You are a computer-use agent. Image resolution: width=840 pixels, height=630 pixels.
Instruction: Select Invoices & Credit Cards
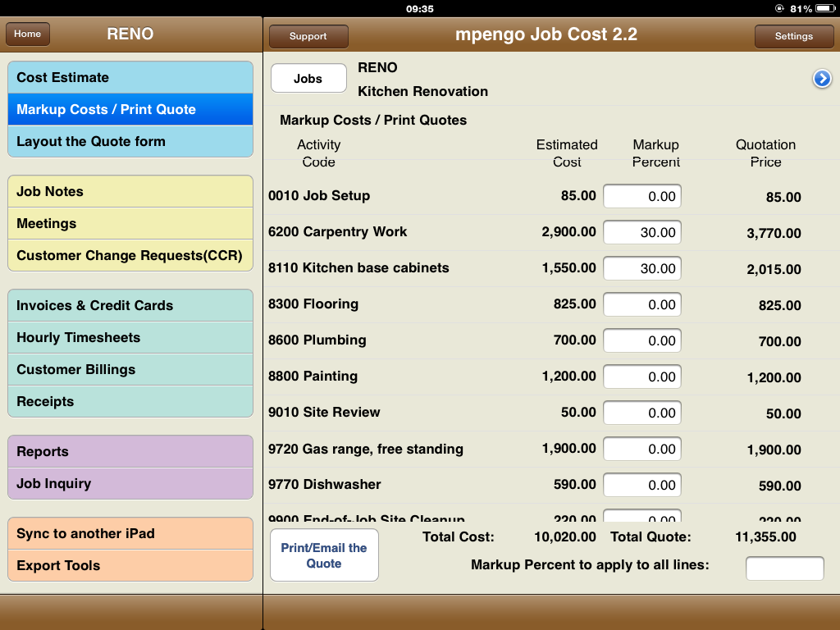[130, 305]
